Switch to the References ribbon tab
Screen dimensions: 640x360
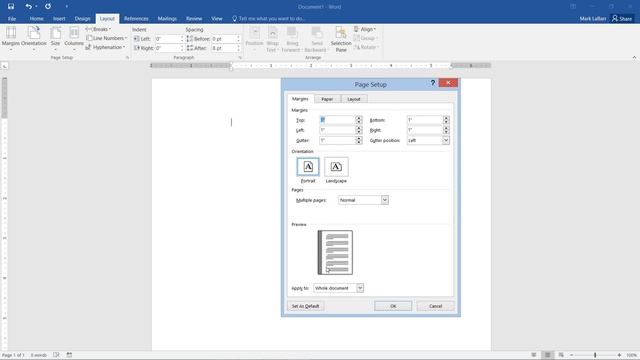click(136, 19)
